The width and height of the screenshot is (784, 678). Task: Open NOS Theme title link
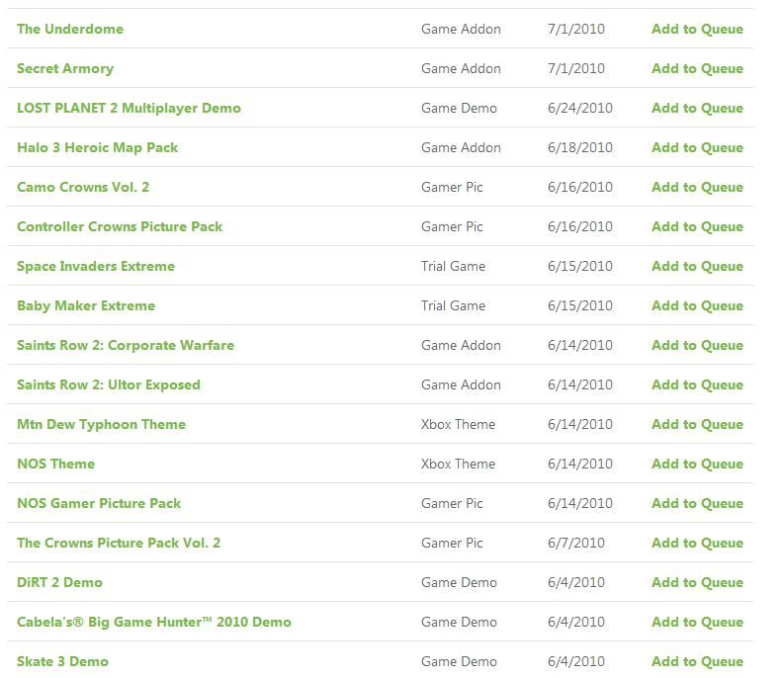(x=55, y=464)
